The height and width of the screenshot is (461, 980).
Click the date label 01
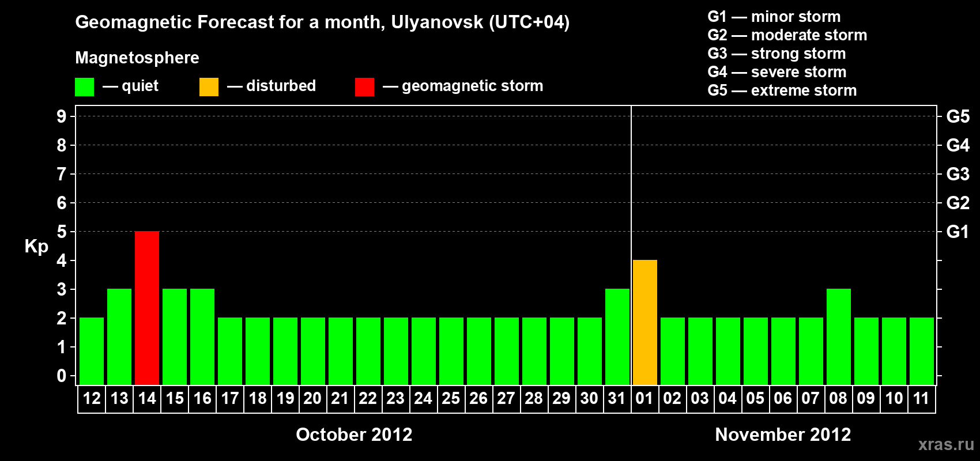tap(644, 398)
